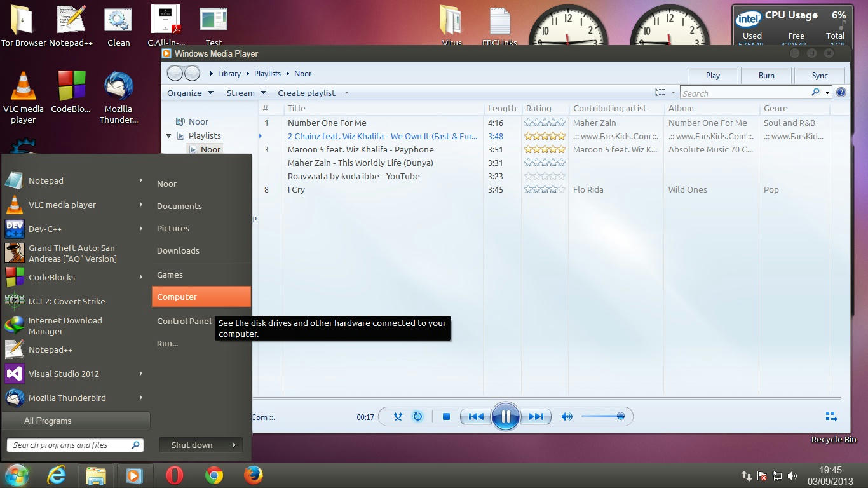Viewport: 868px width, 488px height.
Task: Sort by the Title column header
Action: coord(383,108)
